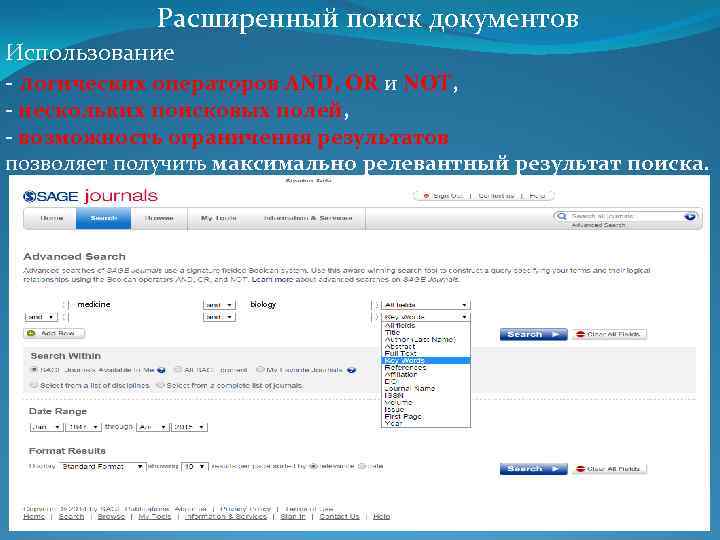Choose highlighted Key Words option
This screenshot has width=720, height=540.
(x=426, y=360)
